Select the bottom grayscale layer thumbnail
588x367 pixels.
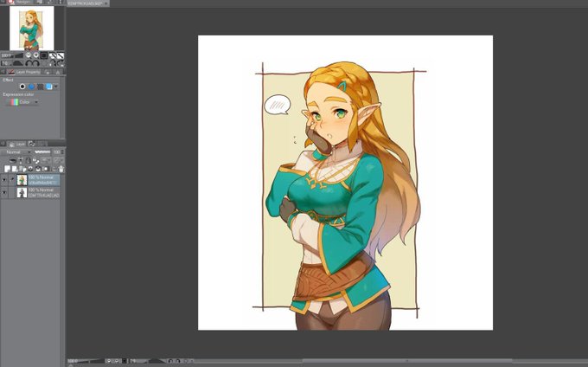tap(22, 192)
